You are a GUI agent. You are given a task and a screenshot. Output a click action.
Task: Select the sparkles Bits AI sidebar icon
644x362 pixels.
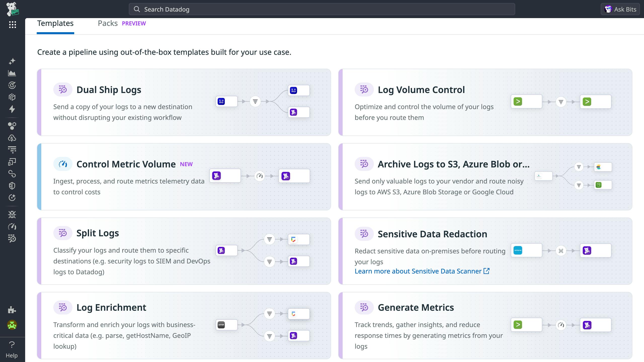tap(12, 61)
